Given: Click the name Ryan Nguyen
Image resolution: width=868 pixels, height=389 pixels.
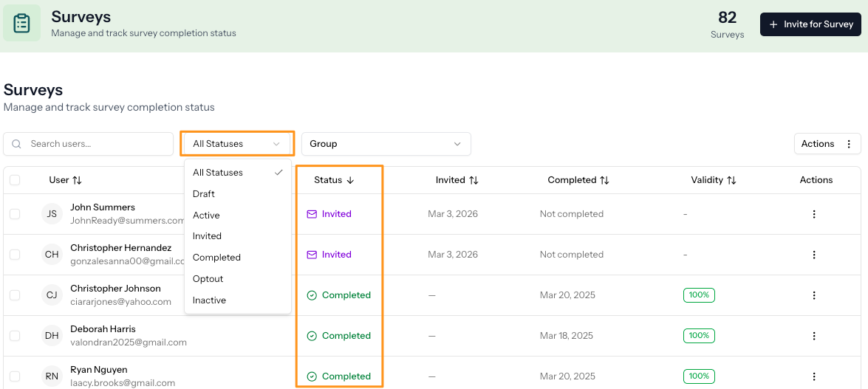Looking at the screenshot, I should tap(98, 370).
